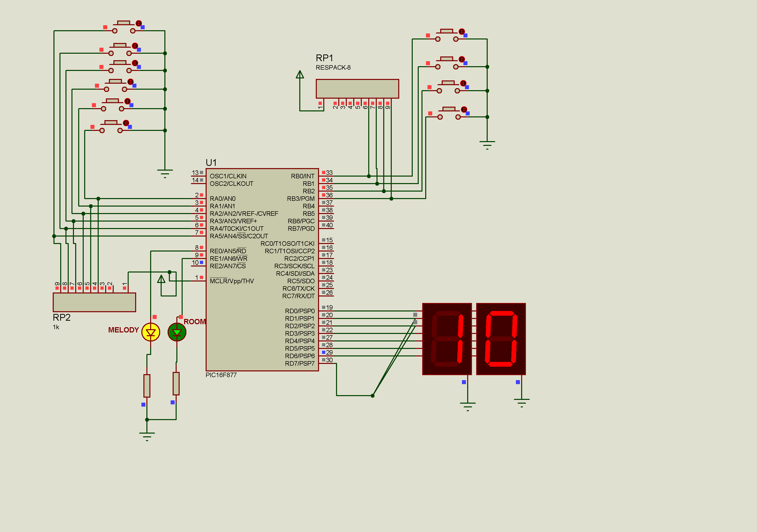The image size is (757, 532).
Task: Select the left seven-segment display
Action: click(447, 339)
